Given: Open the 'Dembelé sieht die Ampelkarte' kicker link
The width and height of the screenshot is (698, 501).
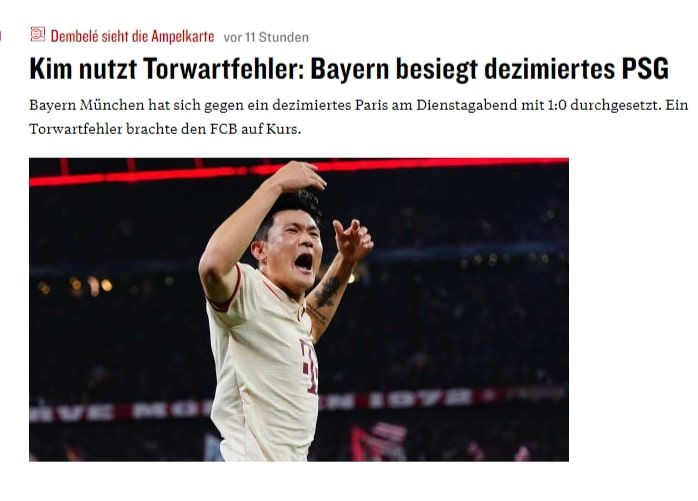Looking at the screenshot, I should [x=132, y=37].
